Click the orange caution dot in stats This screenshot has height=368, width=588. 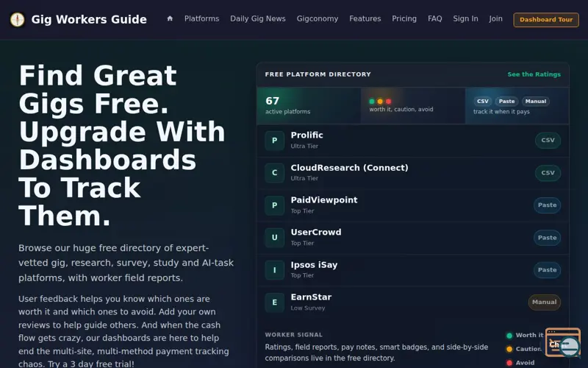pyautogui.click(x=380, y=102)
